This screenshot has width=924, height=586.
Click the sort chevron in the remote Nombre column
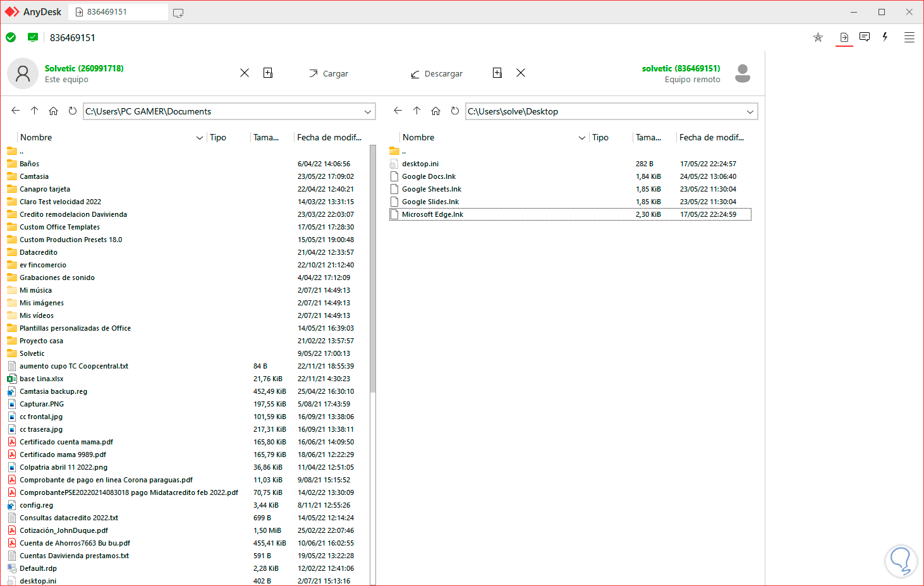[582, 138]
